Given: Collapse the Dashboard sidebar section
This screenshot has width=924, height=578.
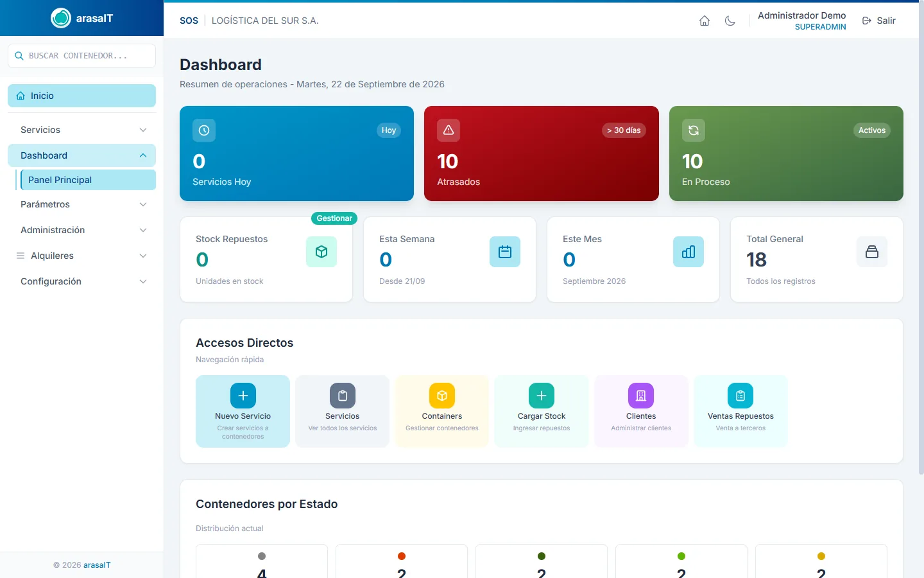Looking at the screenshot, I should [81, 155].
